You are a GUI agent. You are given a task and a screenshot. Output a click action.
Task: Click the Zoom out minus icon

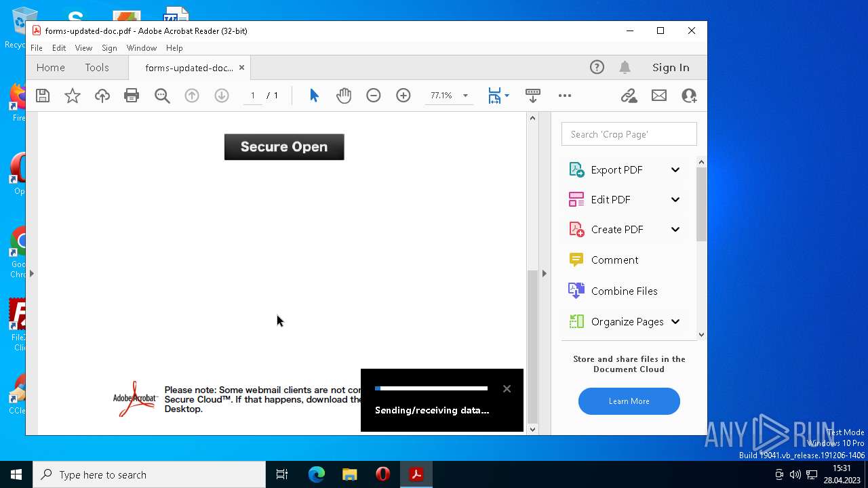[x=374, y=96]
